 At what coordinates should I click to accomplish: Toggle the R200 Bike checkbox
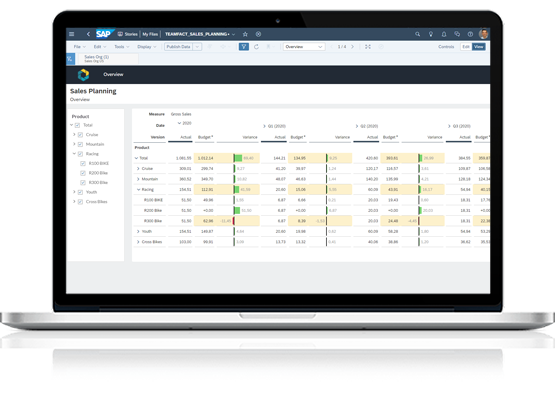click(83, 173)
